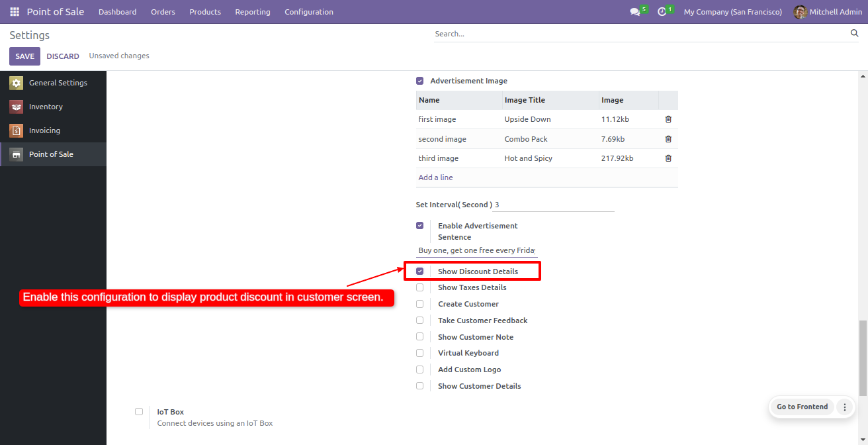Click 'Upside Down' title cell
Viewport: 868px width, 445px height.
click(550, 119)
